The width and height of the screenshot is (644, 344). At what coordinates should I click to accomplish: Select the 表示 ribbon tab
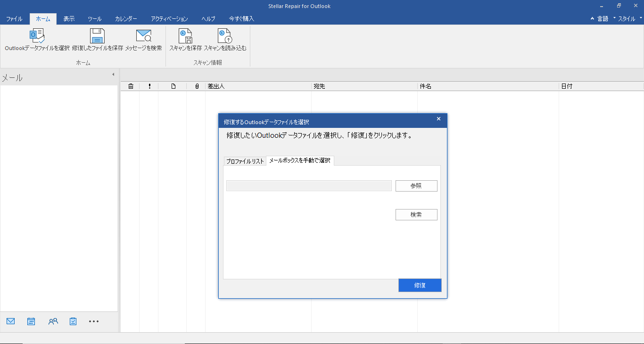pyautogui.click(x=69, y=19)
